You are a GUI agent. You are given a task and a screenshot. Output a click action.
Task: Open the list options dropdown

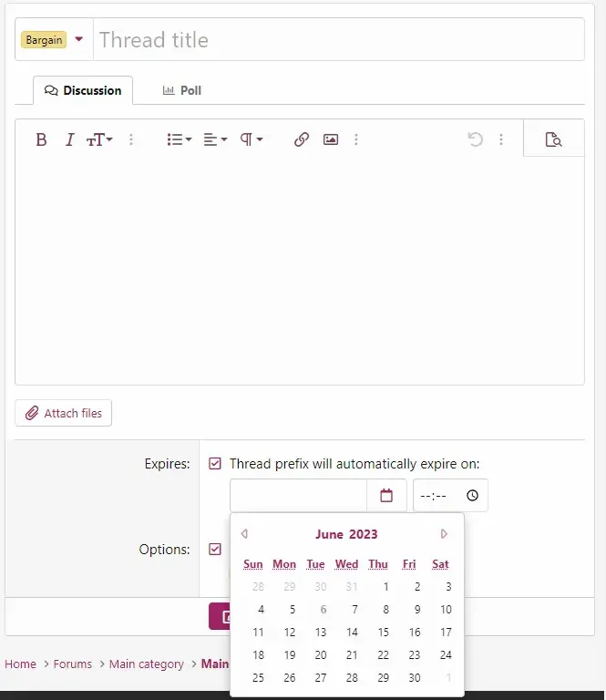tap(180, 139)
